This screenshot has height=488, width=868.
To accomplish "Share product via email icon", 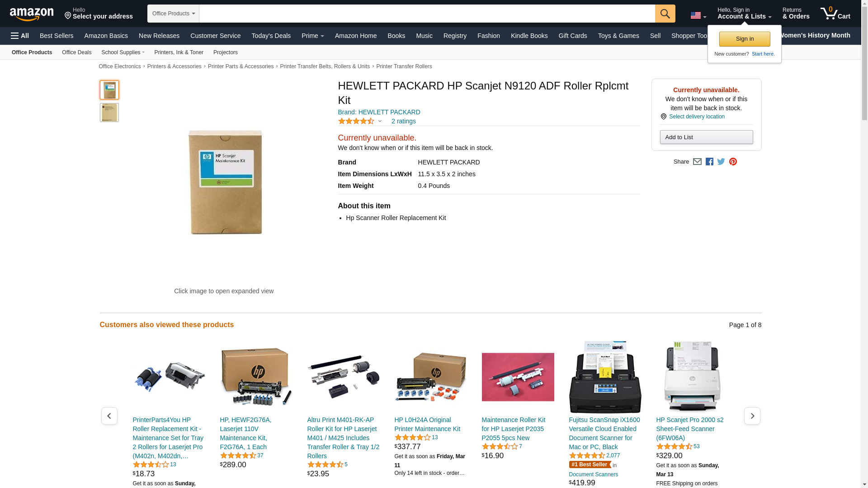I will pos(697,162).
